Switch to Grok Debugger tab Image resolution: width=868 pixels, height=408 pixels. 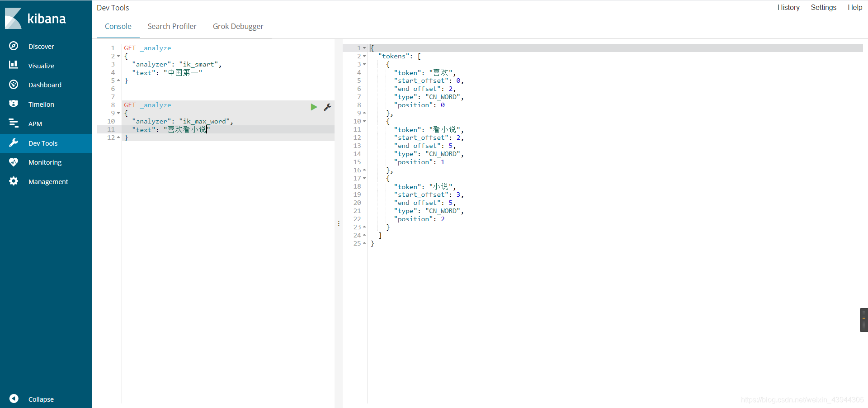(238, 26)
